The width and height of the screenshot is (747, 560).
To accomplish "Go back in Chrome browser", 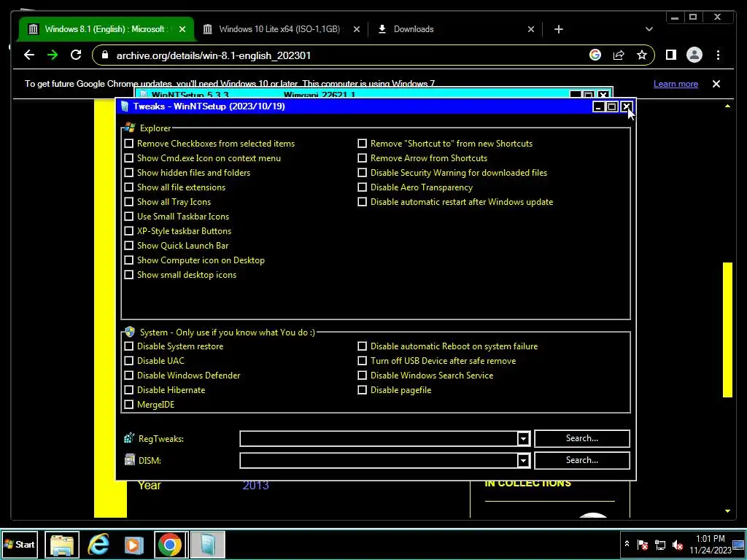I will [29, 55].
